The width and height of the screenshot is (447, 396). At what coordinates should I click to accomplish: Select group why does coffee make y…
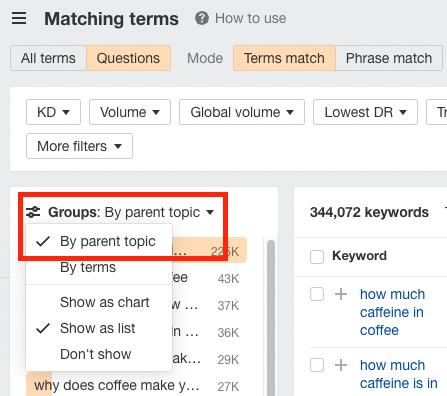click(117, 386)
